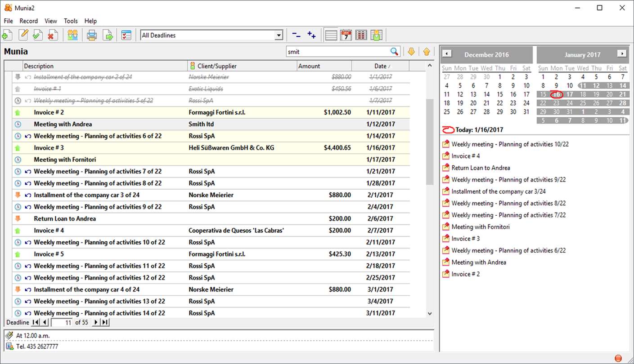Select day 17 in January 2017 calendar

tap(570, 94)
